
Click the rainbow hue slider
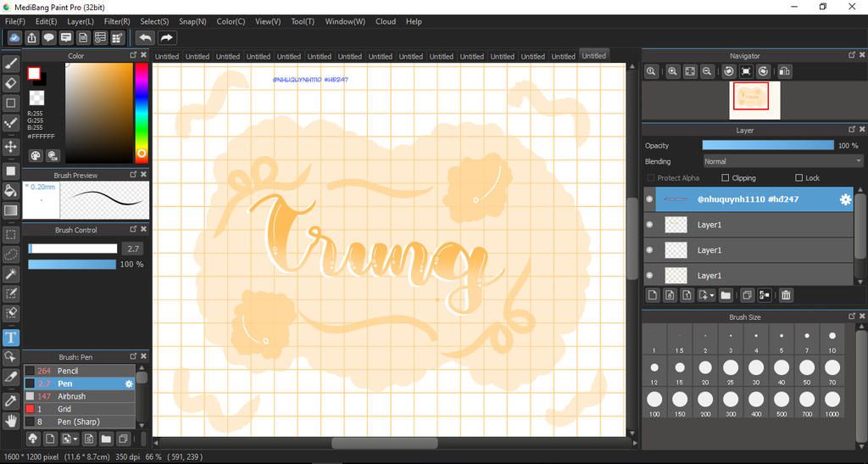142,113
